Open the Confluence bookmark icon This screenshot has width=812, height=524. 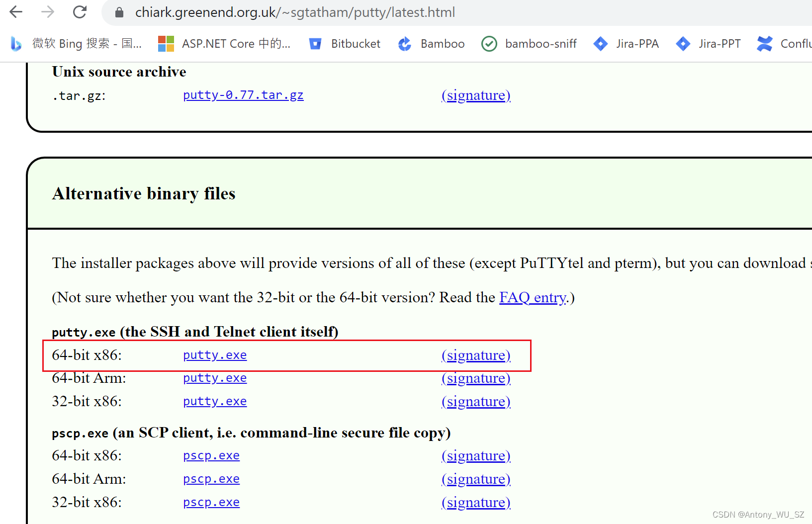765,44
